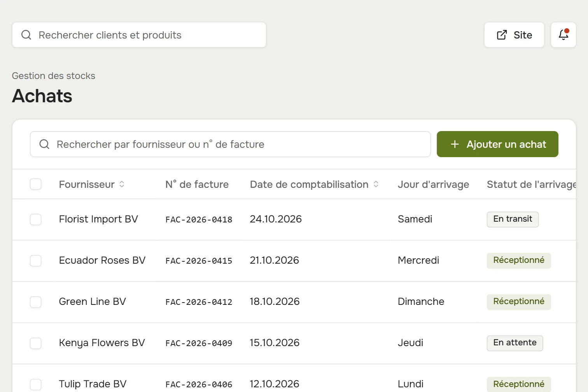Select the Ecuador Roses BV checkbox
This screenshot has height=392, width=588.
pyautogui.click(x=36, y=261)
